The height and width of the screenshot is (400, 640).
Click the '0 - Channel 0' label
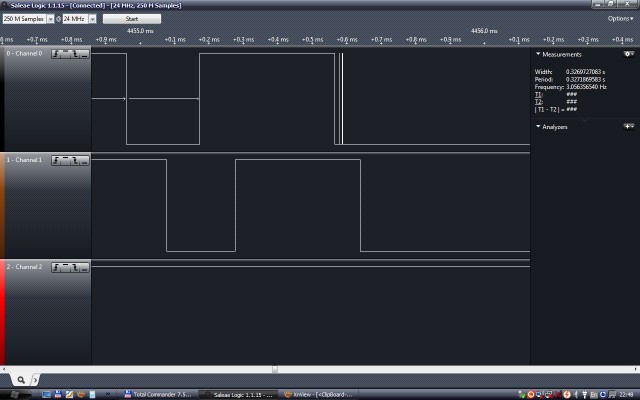24,53
